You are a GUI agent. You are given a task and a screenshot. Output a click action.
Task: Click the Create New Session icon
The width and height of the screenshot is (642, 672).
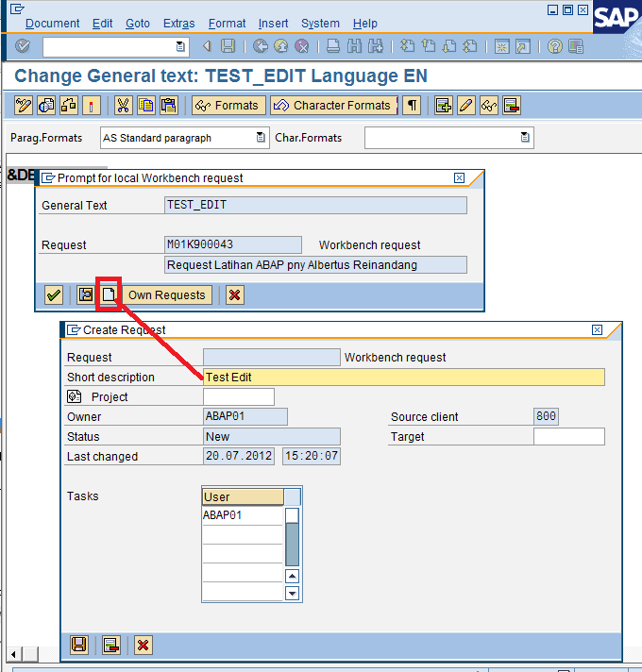(x=502, y=46)
